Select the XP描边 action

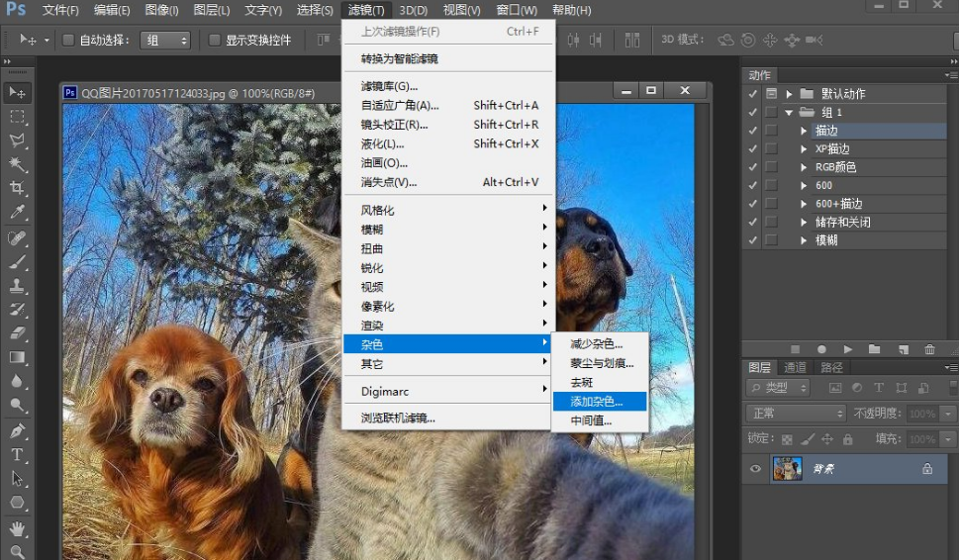coord(832,148)
